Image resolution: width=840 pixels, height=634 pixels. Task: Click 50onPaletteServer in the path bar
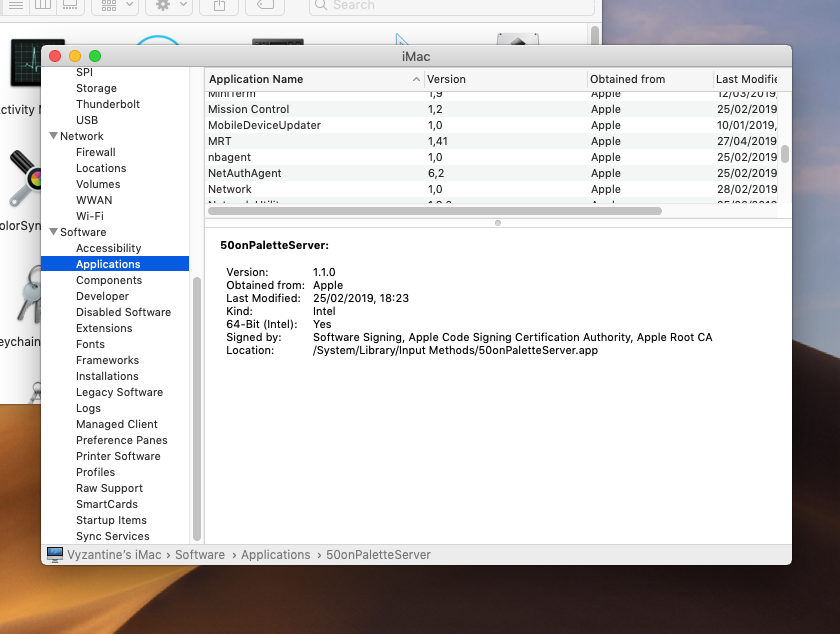click(378, 555)
